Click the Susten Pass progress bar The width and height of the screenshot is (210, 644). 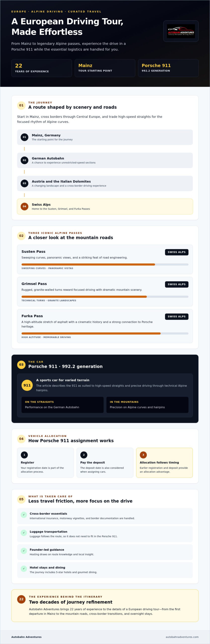point(105,264)
